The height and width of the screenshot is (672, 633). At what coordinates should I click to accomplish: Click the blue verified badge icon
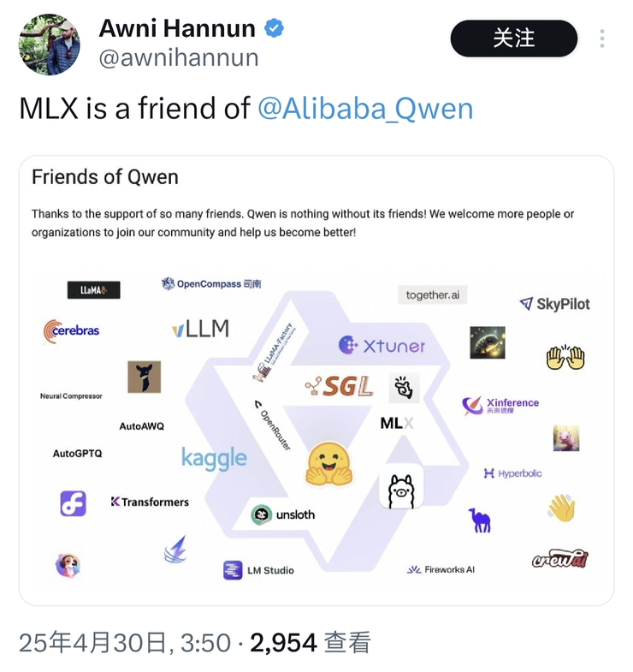click(274, 28)
